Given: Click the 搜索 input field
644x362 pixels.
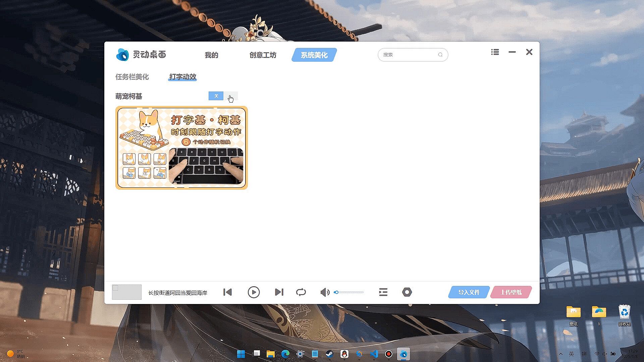Looking at the screenshot, I should click(x=408, y=55).
